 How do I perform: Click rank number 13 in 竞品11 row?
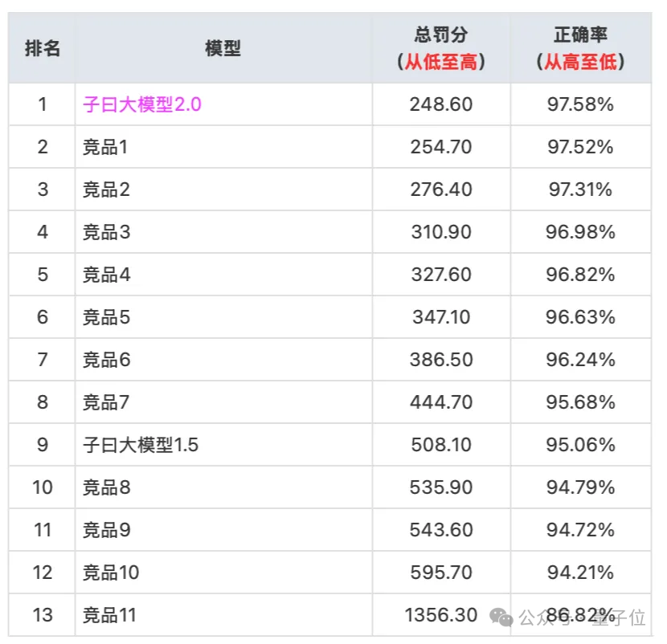pyautogui.click(x=42, y=614)
